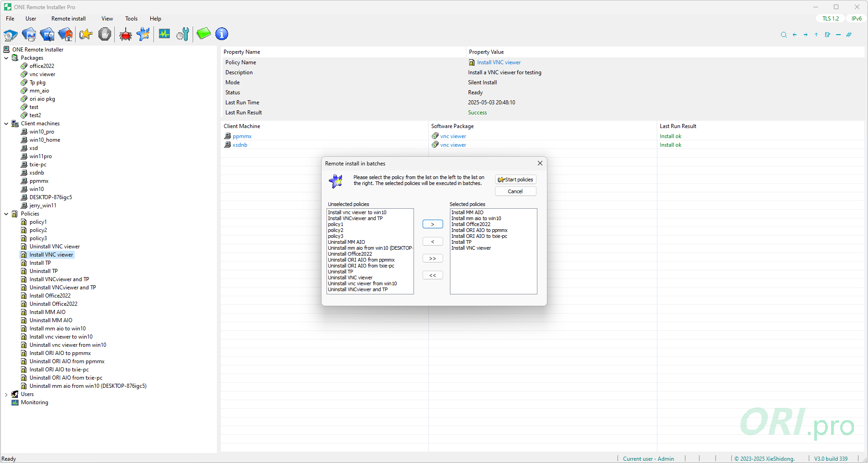Click the IPv6 badge
The image size is (868, 463).
click(857, 19)
